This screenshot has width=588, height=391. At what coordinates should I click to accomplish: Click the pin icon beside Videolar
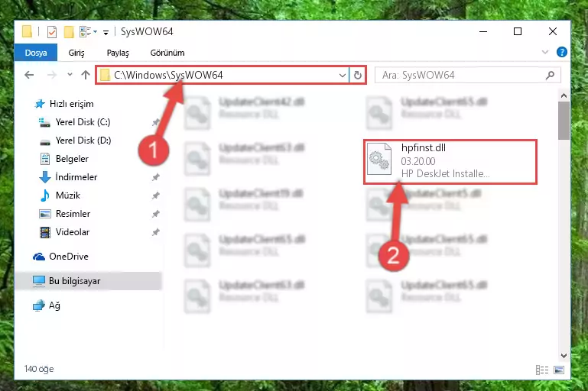click(156, 232)
